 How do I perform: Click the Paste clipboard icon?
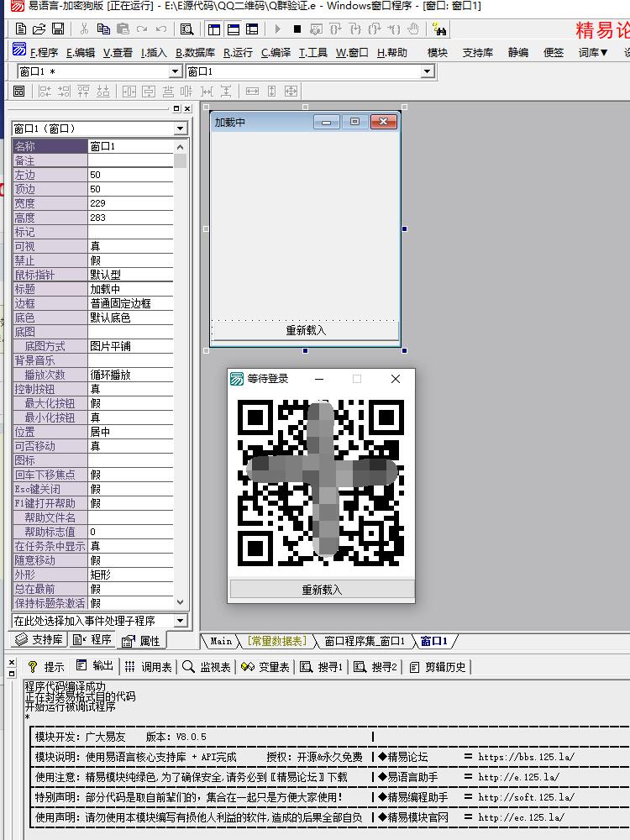123,29
